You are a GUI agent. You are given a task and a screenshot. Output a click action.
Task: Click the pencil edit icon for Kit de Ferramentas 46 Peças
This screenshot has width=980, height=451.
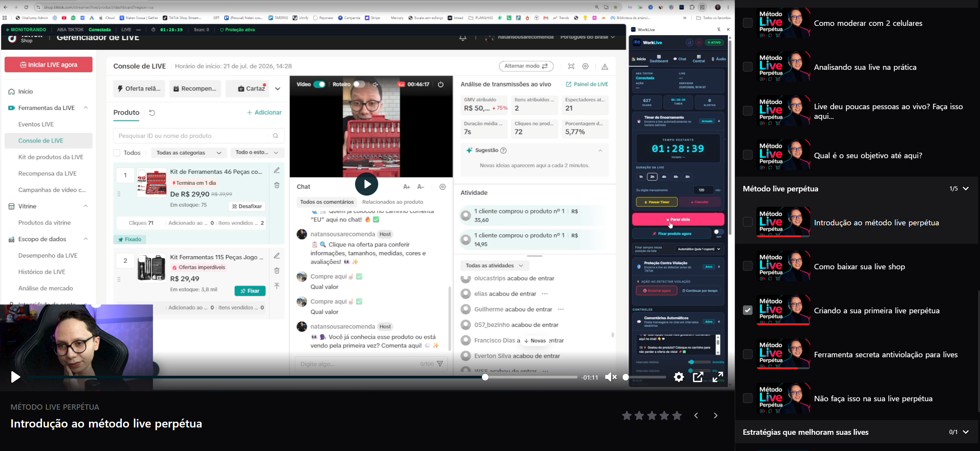point(277,171)
